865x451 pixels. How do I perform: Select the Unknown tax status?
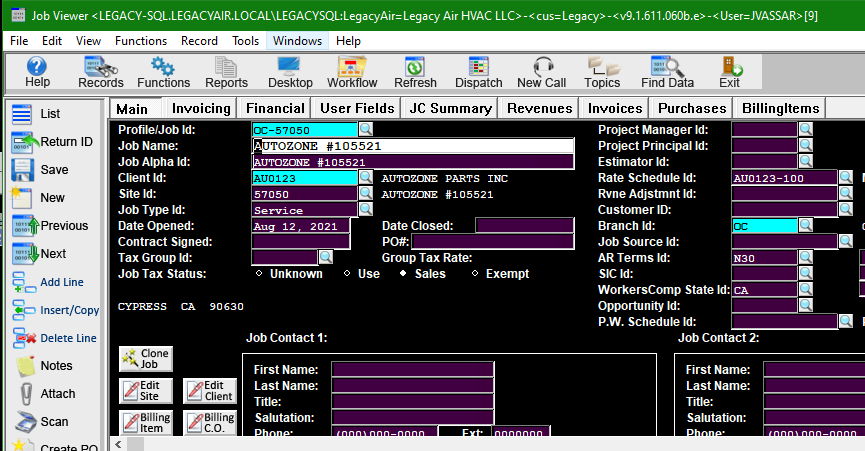click(x=259, y=273)
